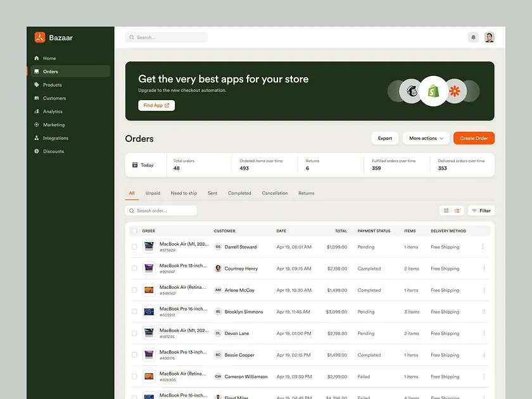Open Marketing in the sidebar
532x399 pixels.
click(70, 125)
